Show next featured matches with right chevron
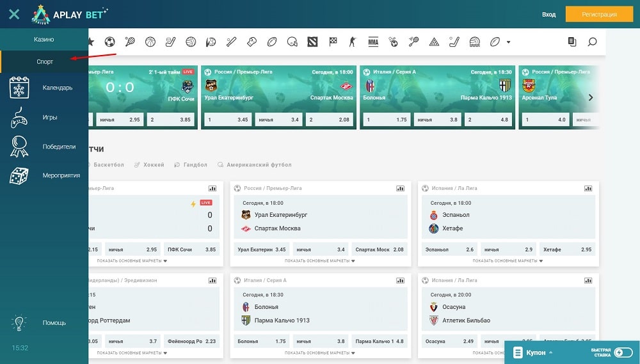 [x=590, y=97]
